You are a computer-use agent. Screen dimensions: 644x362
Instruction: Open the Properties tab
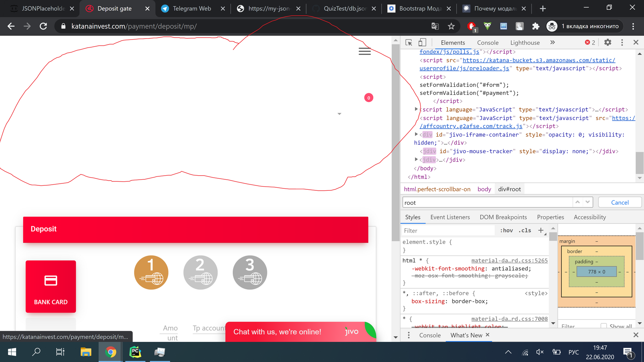point(550,217)
